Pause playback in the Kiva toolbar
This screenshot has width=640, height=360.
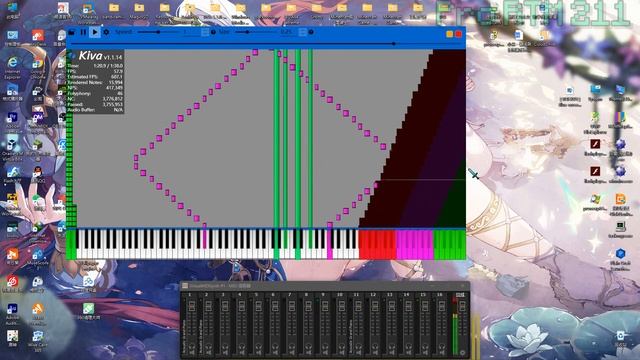[83, 32]
